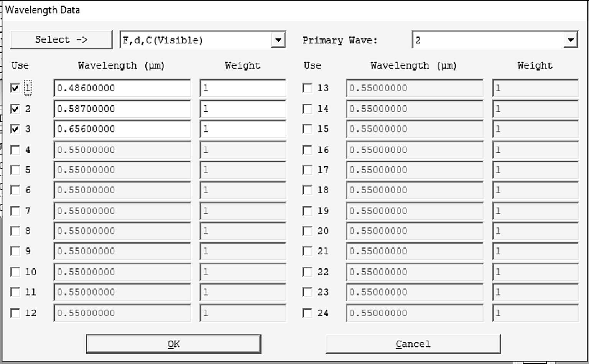
Task: Click the wavelength value field in row 21
Action: (415, 251)
